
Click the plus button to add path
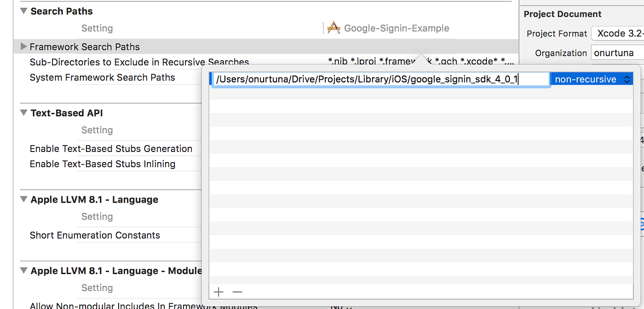pyautogui.click(x=218, y=292)
